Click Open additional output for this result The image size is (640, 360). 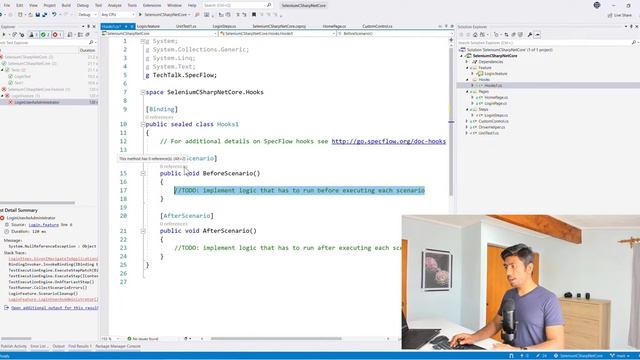pyautogui.click(x=55, y=308)
